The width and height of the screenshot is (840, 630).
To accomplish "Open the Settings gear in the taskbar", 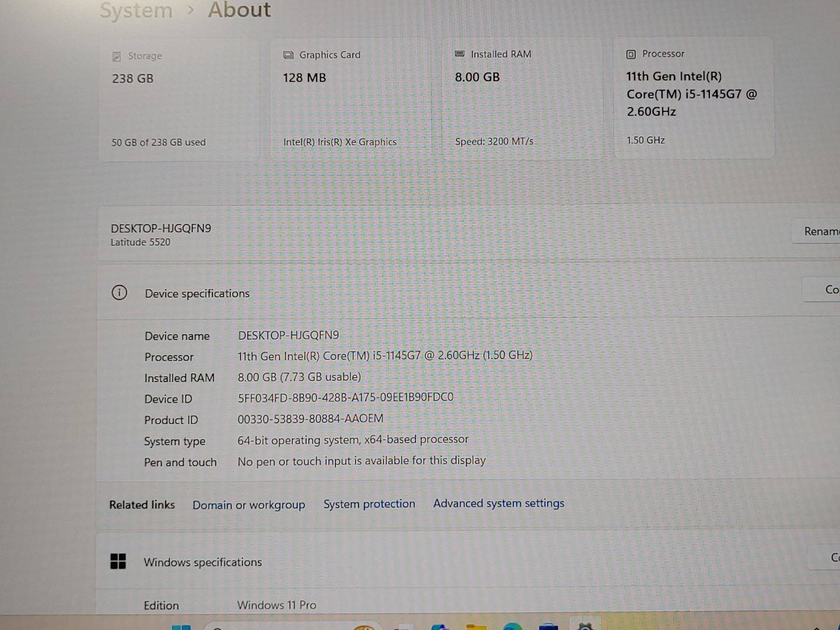I will pyautogui.click(x=584, y=626).
